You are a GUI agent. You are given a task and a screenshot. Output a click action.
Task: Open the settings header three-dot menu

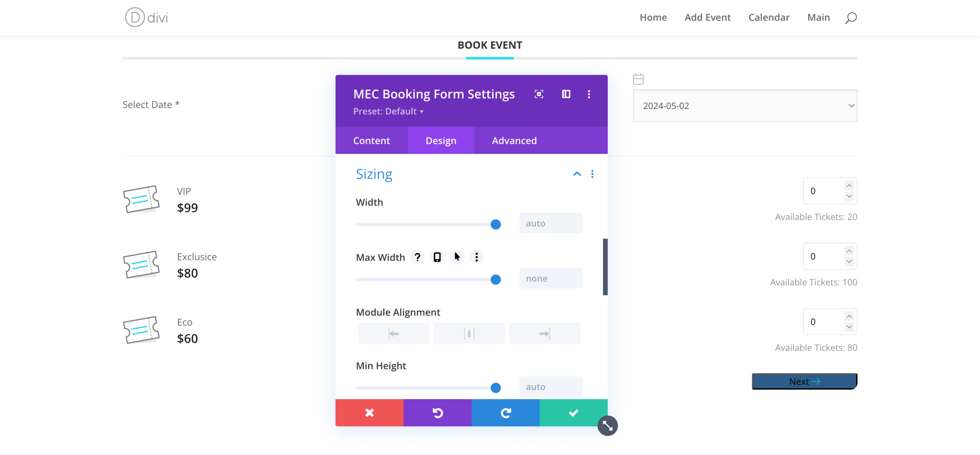589,94
